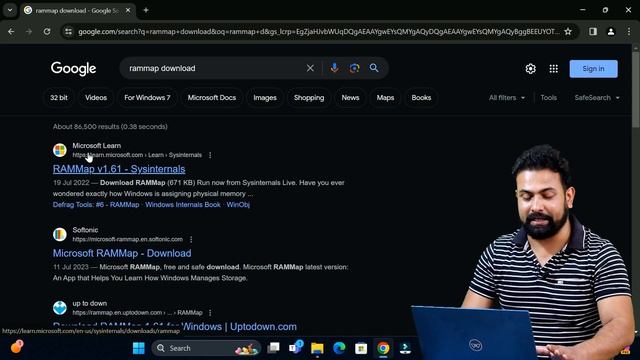
Task: Open the Windows Start menu
Action: [139, 348]
